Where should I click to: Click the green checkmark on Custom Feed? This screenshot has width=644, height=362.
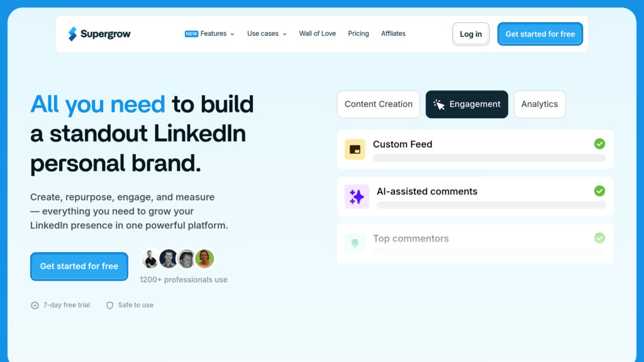point(599,144)
